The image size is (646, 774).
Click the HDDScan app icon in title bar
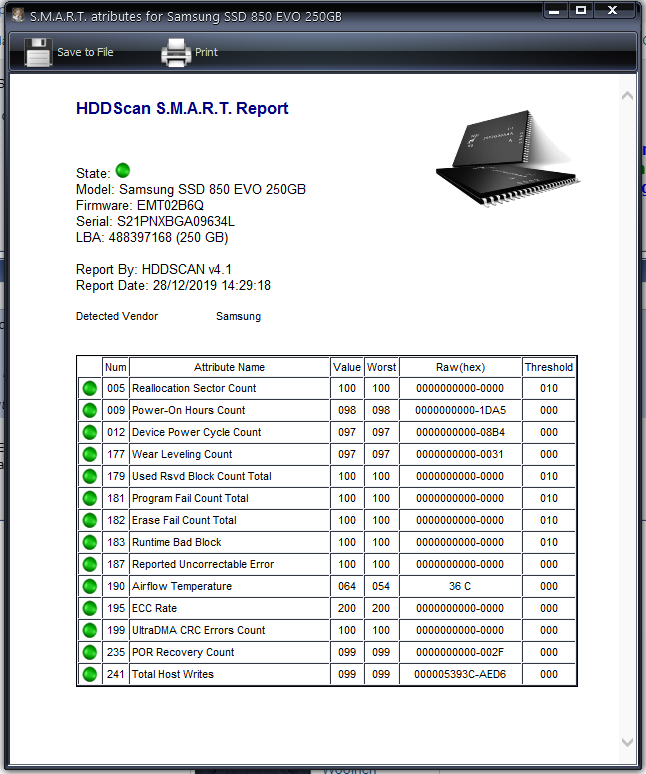(18, 15)
